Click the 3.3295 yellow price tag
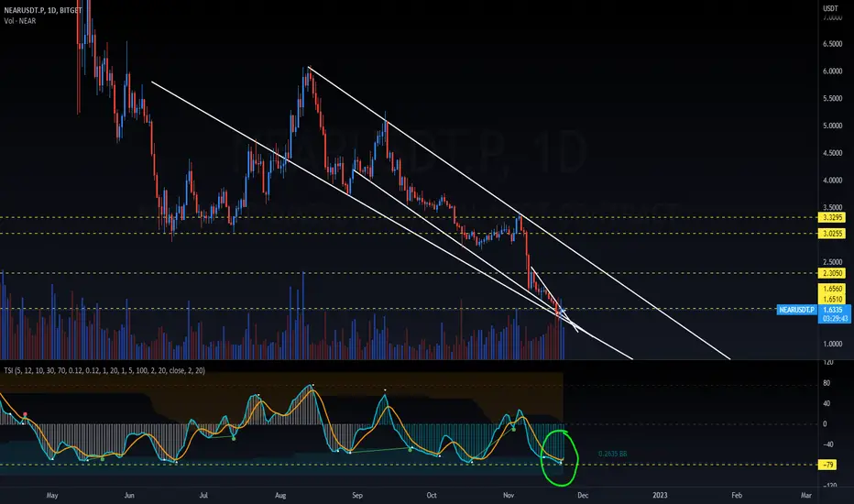Viewport: 854px width, 504px height. pos(833,217)
